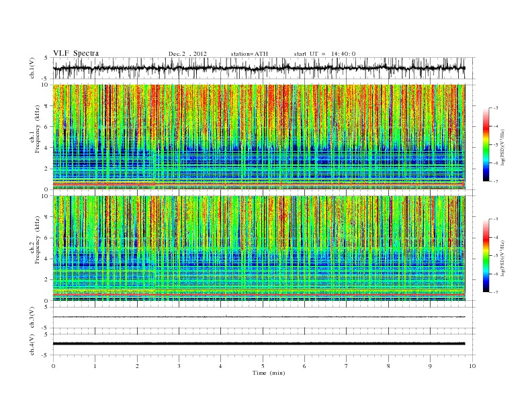Click the "-3" tick on ch.2 colorbar

(495, 220)
